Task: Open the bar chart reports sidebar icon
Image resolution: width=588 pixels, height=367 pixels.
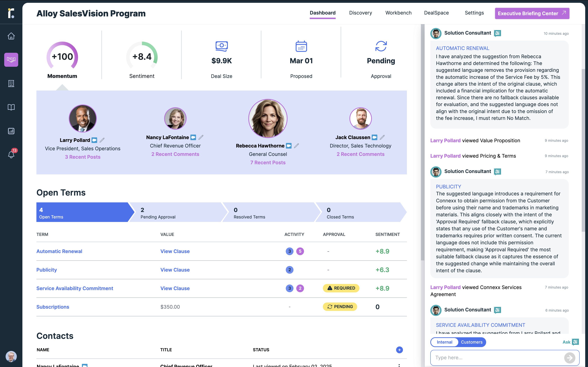Action: [x=11, y=131]
